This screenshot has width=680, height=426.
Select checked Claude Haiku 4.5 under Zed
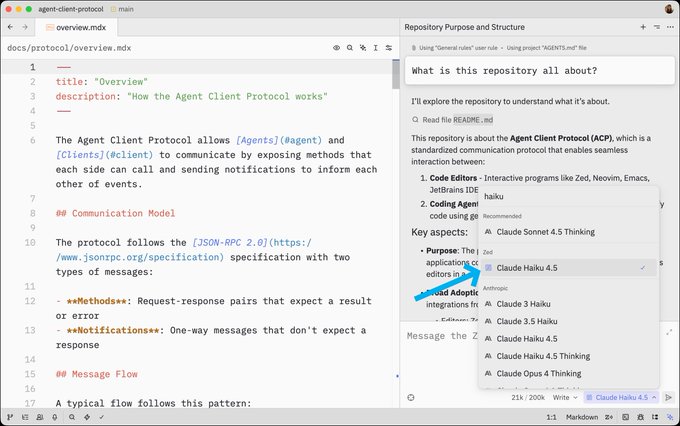569,268
